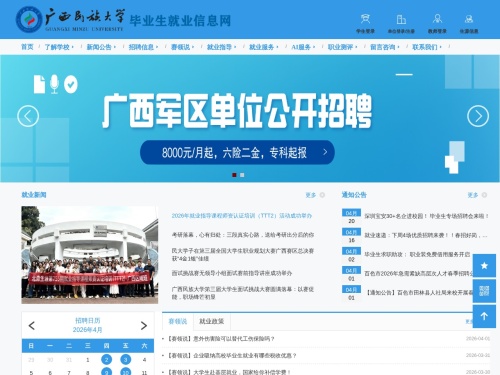Expand the 招聘信息 menu
500x375 pixels.
(x=143, y=47)
